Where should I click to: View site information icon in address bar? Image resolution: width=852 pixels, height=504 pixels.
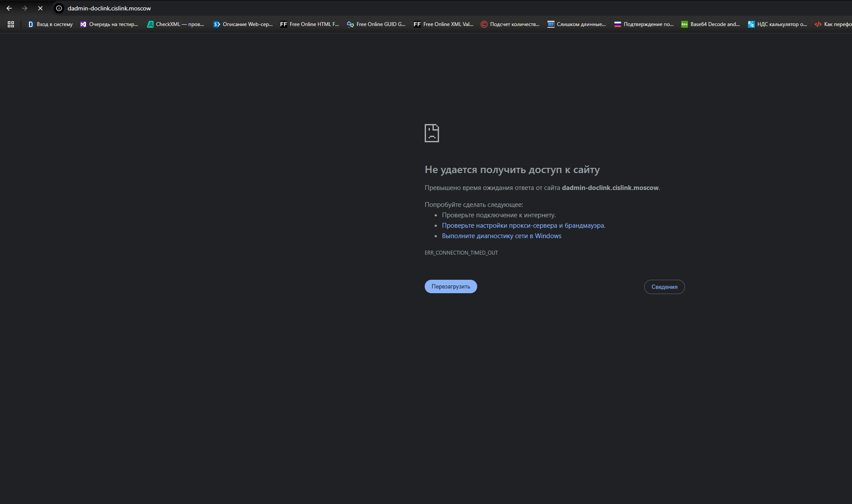(x=59, y=8)
